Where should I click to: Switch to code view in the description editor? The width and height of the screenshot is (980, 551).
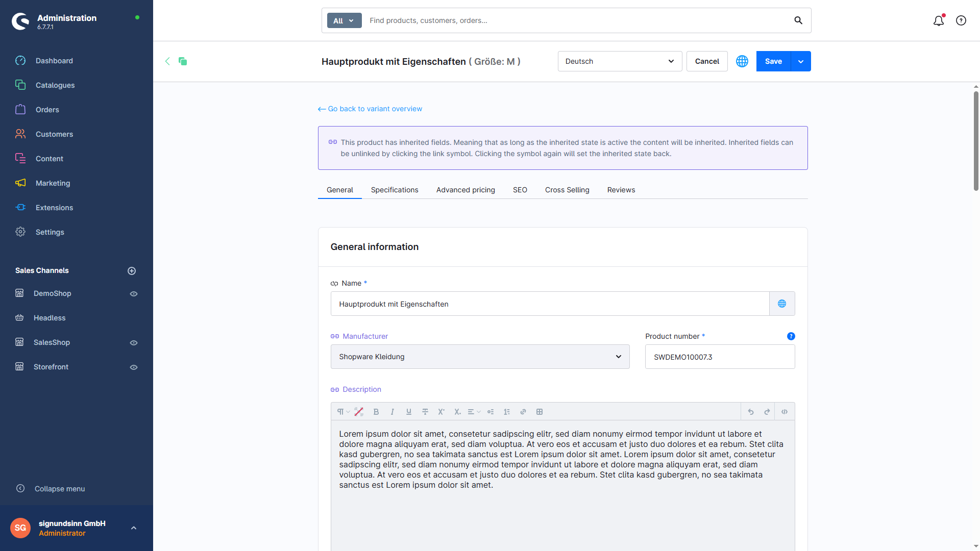(x=785, y=411)
